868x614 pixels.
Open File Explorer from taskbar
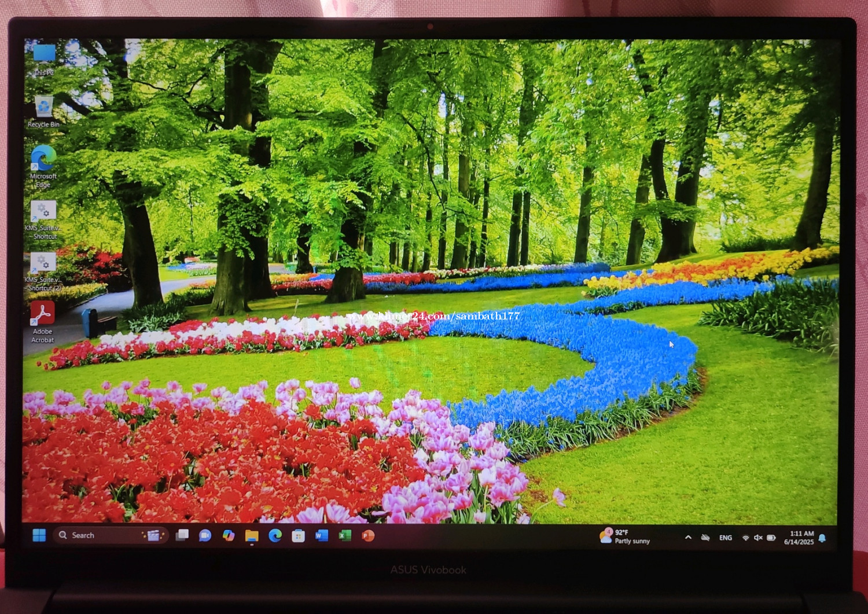click(252, 536)
